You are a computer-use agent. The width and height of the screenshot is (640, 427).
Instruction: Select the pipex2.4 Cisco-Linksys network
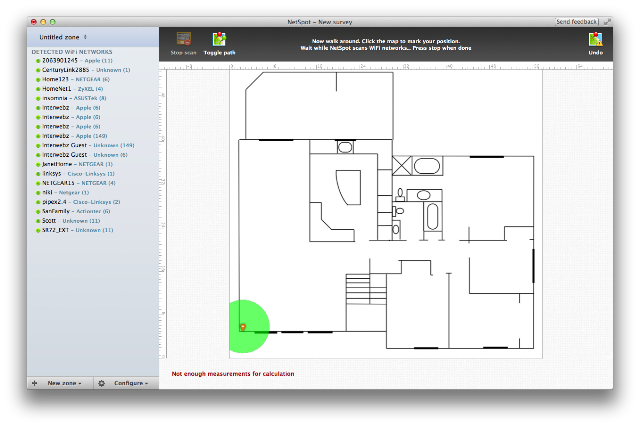[x=93, y=202]
